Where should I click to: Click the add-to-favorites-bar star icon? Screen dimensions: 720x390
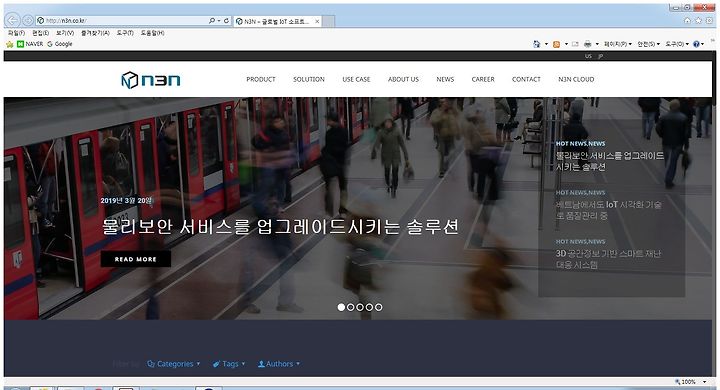(x=10, y=44)
